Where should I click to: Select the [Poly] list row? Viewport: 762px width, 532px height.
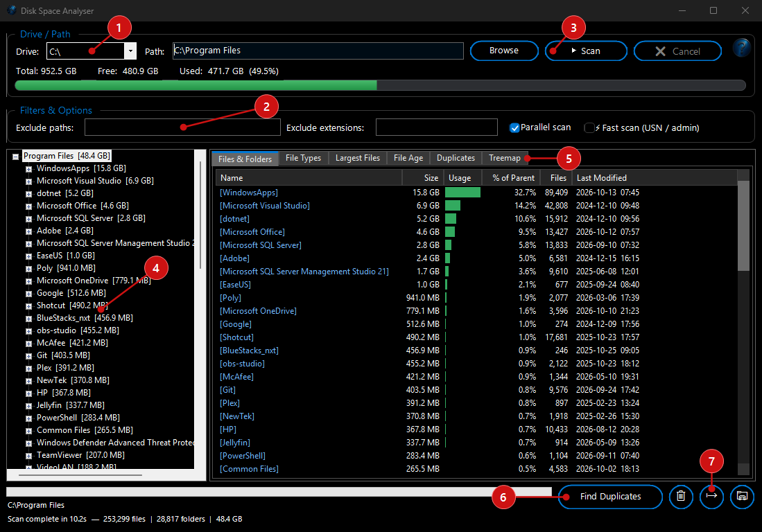click(x=476, y=298)
